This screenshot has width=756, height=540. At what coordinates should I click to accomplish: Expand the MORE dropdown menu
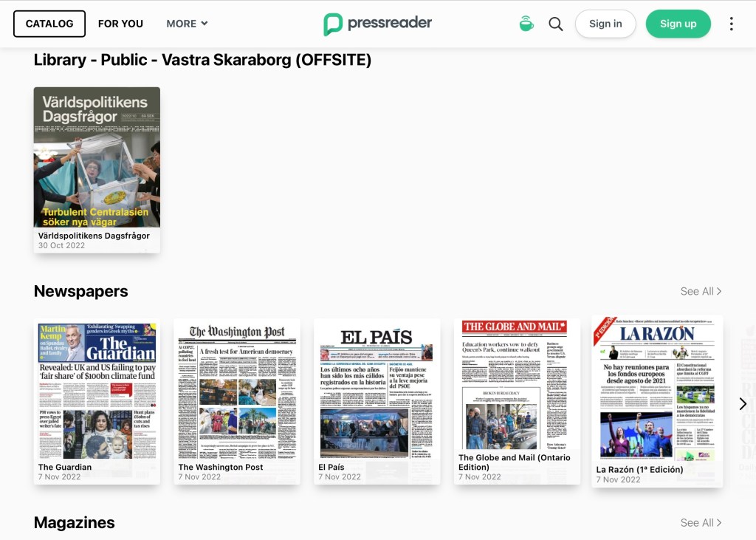pos(187,24)
